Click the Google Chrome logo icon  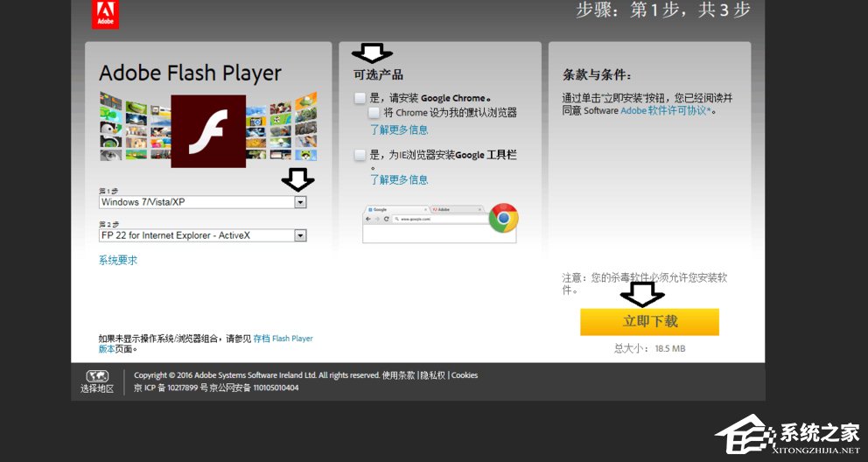(x=503, y=218)
